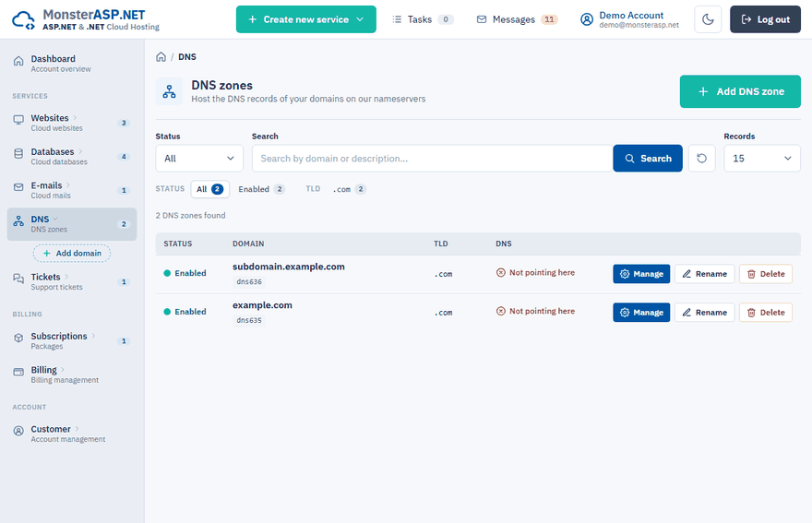Click the Websites count badge 3
The image size is (812, 523).
pos(124,123)
